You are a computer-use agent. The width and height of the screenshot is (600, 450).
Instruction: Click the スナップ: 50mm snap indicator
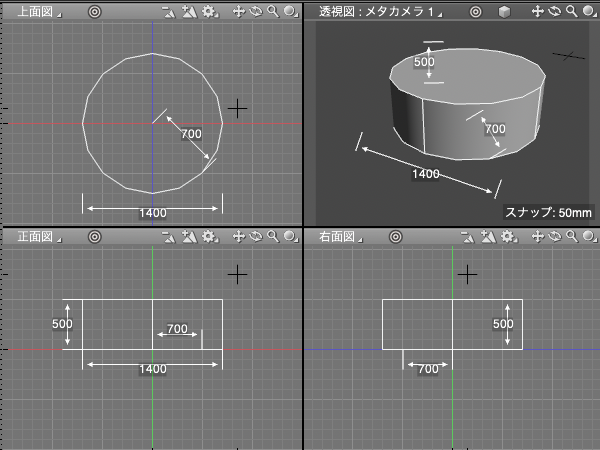(x=548, y=212)
